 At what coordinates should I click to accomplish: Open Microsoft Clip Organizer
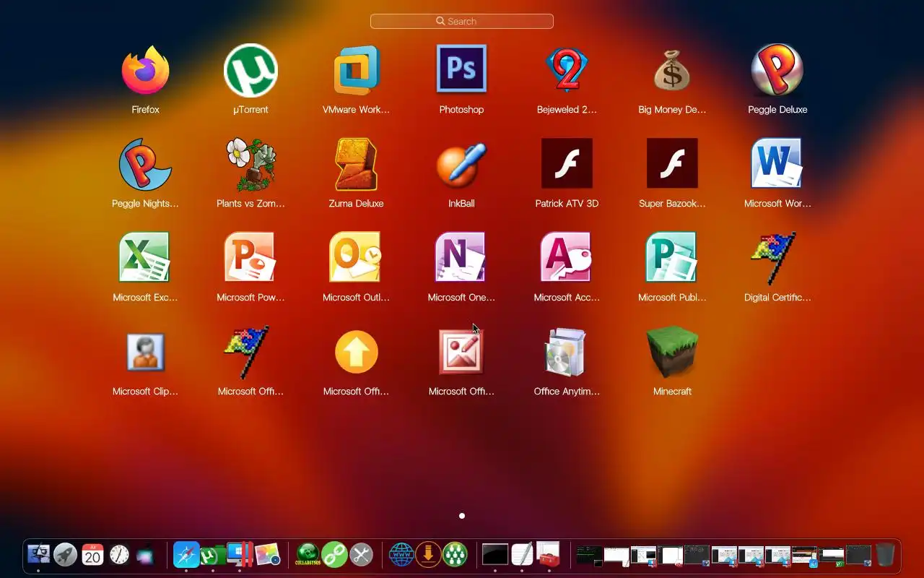tap(145, 352)
